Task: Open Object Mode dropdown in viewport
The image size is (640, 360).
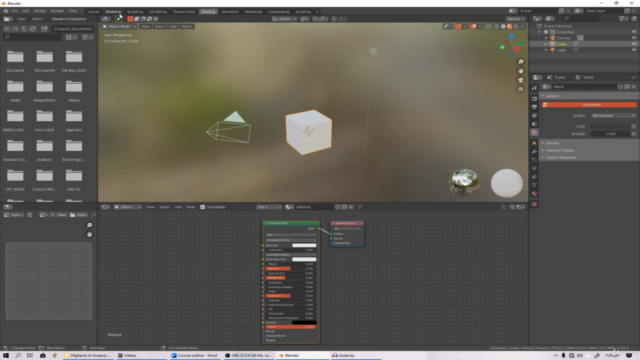Action: (x=119, y=27)
